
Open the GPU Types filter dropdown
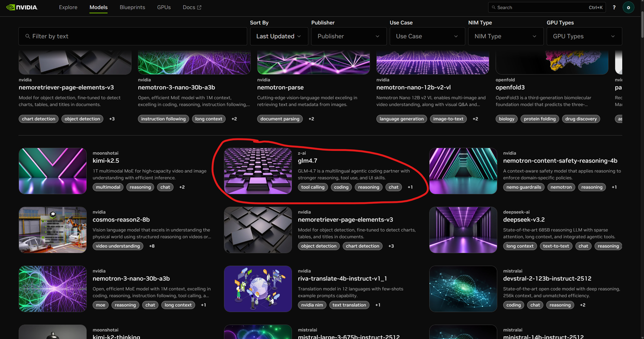click(x=584, y=36)
